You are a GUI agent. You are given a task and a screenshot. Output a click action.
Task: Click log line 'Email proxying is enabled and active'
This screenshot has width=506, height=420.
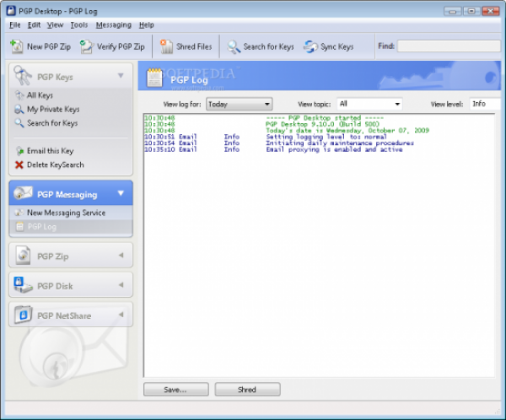point(334,149)
